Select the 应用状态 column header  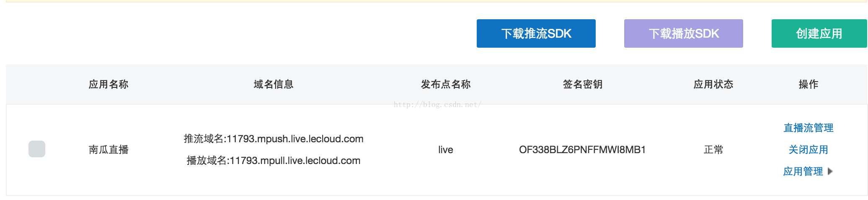pos(713,84)
